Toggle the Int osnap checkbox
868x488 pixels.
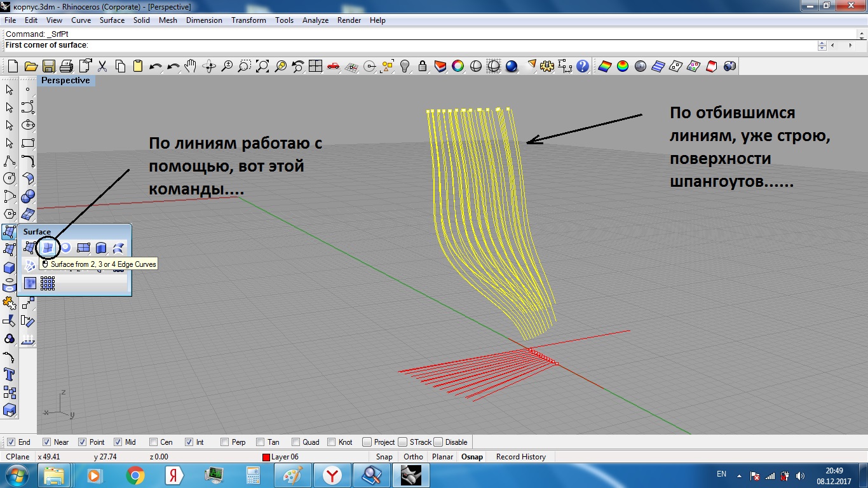click(x=189, y=442)
